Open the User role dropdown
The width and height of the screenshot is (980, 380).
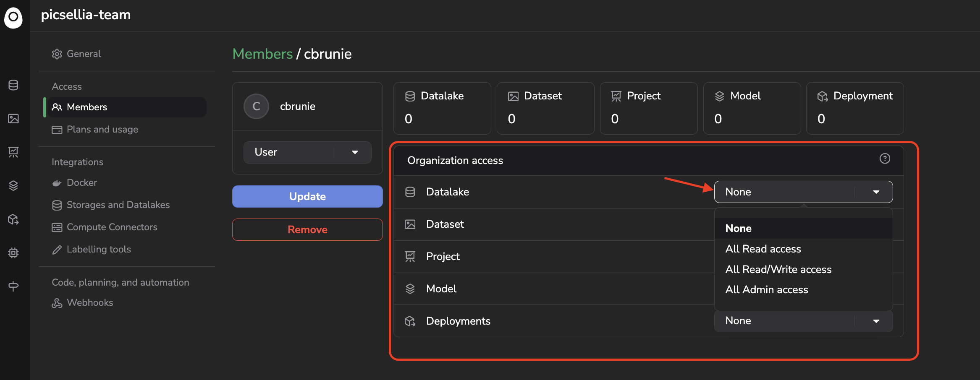[307, 152]
